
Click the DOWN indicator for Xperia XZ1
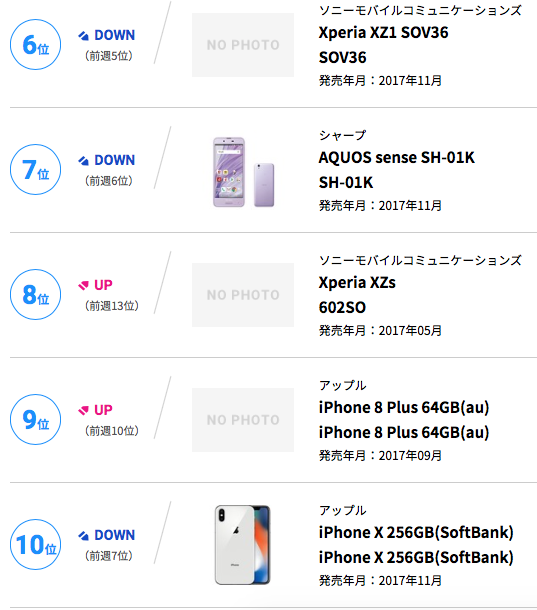(107, 35)
